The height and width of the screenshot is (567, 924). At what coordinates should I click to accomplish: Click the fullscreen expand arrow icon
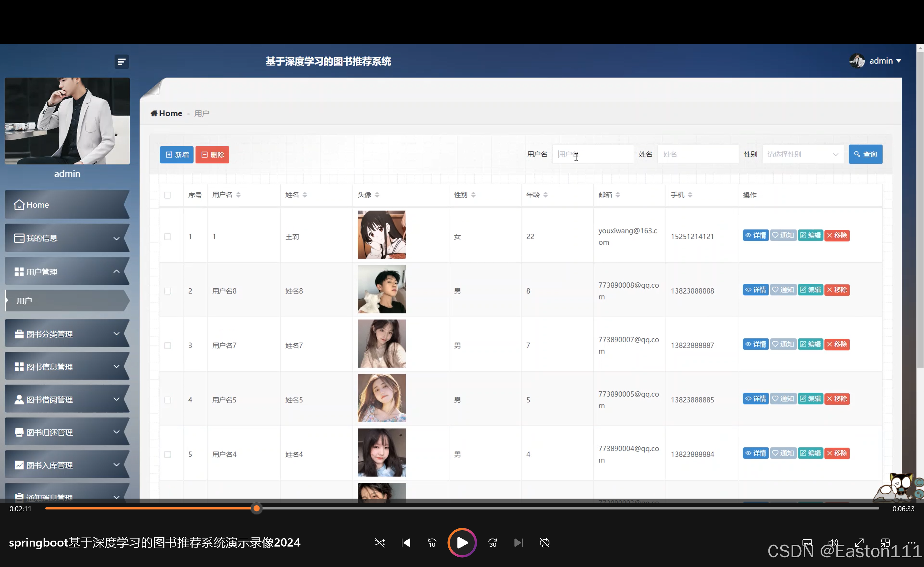[859, 543]
